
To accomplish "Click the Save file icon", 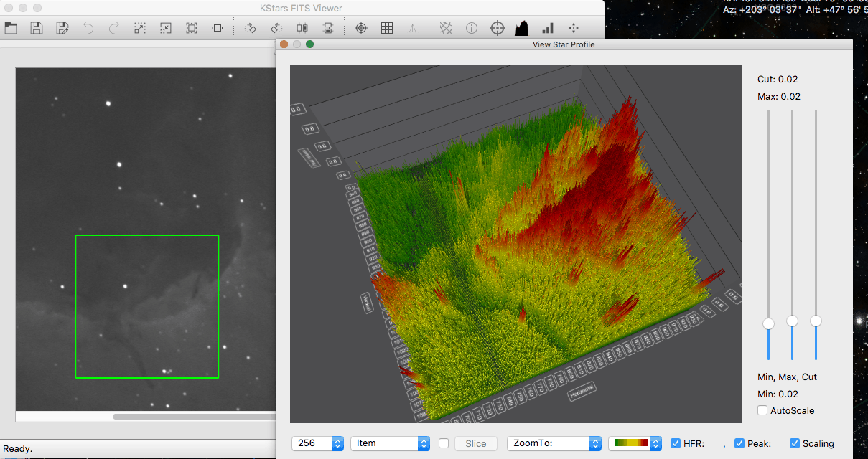I will (x=37, y=28).
